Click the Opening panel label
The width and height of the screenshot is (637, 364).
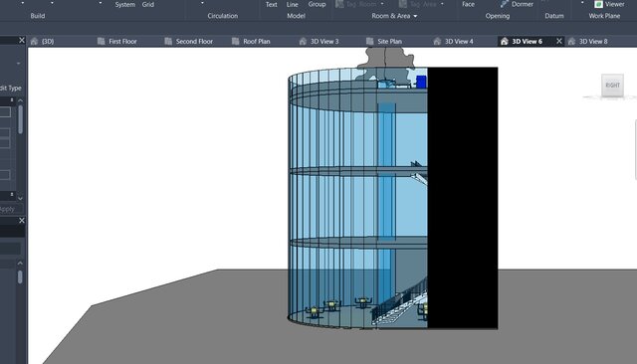[498, 16]
